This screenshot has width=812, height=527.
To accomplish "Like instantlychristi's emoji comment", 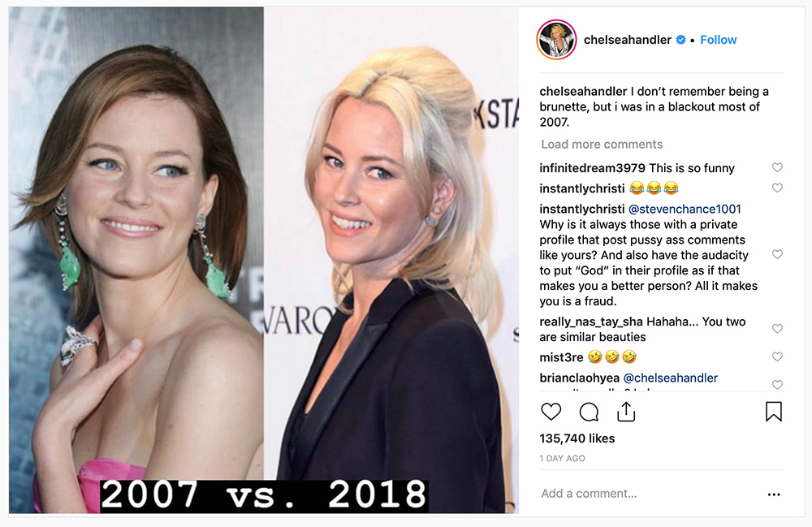I will pyautogui.click(x=777, y=188).
